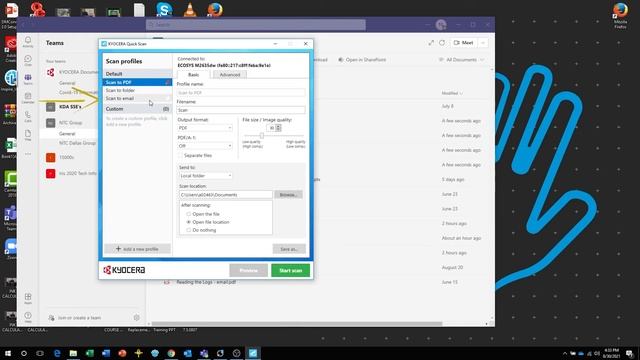
Task: Open Cortana search circle on taskbar
Action: click(x=24, y=353)
